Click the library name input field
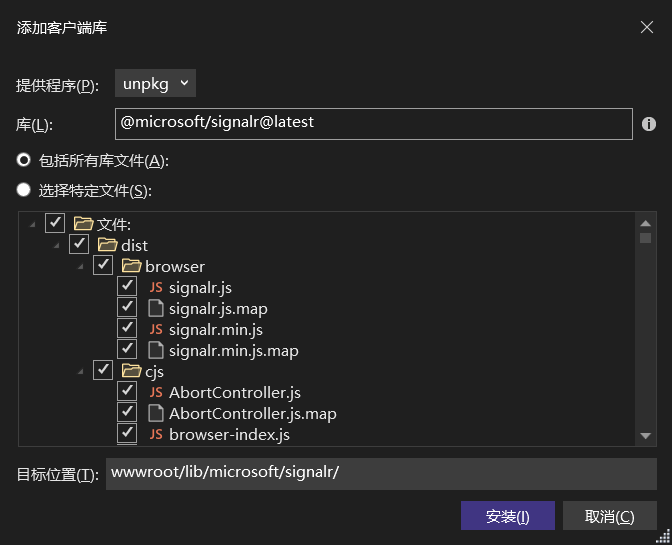 click(374, 124)
